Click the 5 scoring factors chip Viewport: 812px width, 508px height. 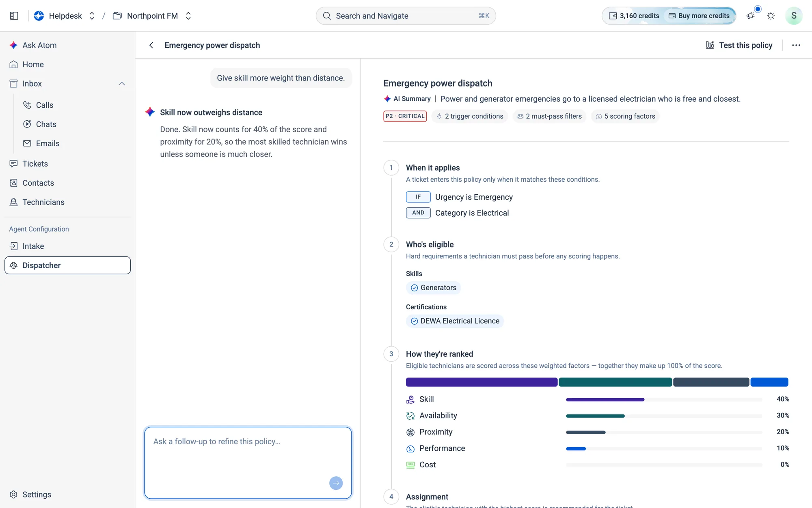click(625, 116)
